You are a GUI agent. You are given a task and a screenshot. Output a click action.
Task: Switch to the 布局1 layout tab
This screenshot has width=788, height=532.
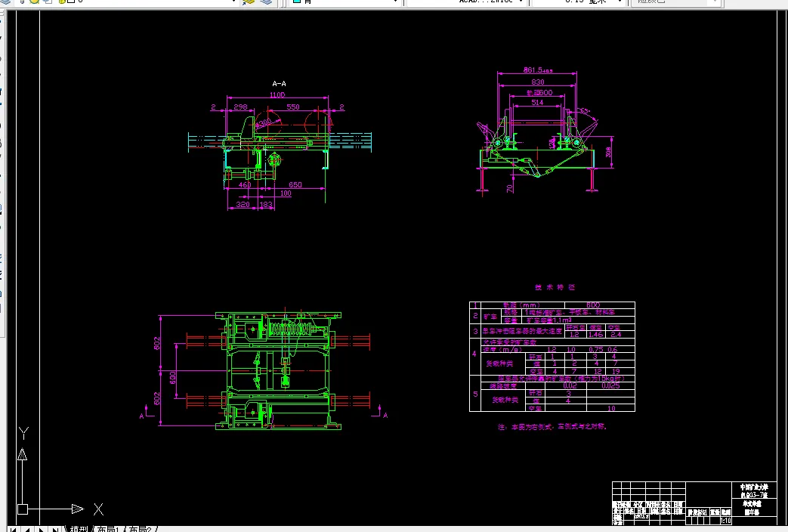click(108, 529)
